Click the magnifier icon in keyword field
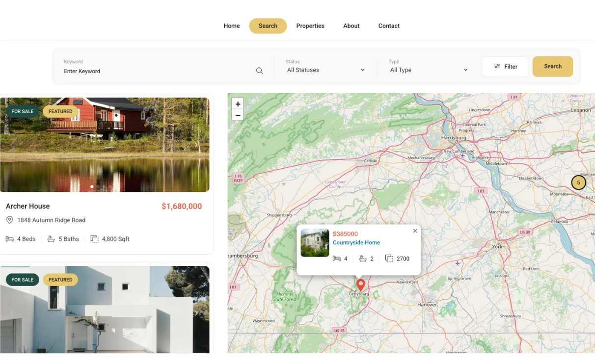The height and width of the screenshot is (364, 595). 259,71
